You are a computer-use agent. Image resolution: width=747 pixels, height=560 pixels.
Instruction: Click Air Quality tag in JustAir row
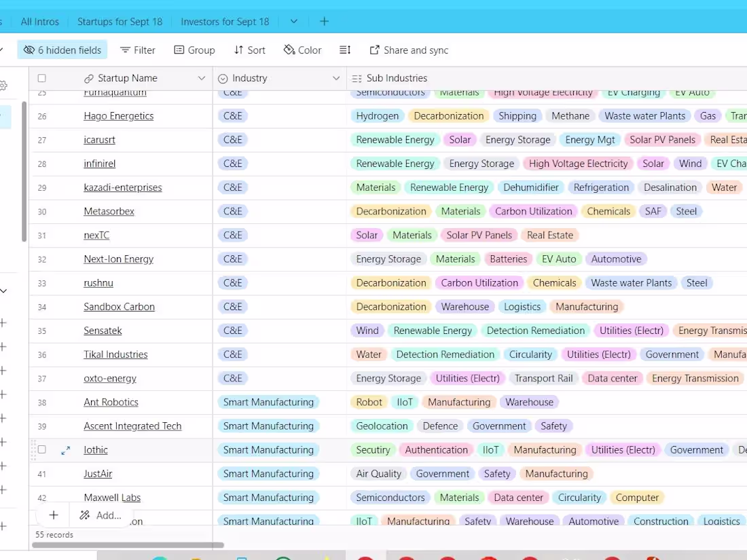[x=379, y=473]
